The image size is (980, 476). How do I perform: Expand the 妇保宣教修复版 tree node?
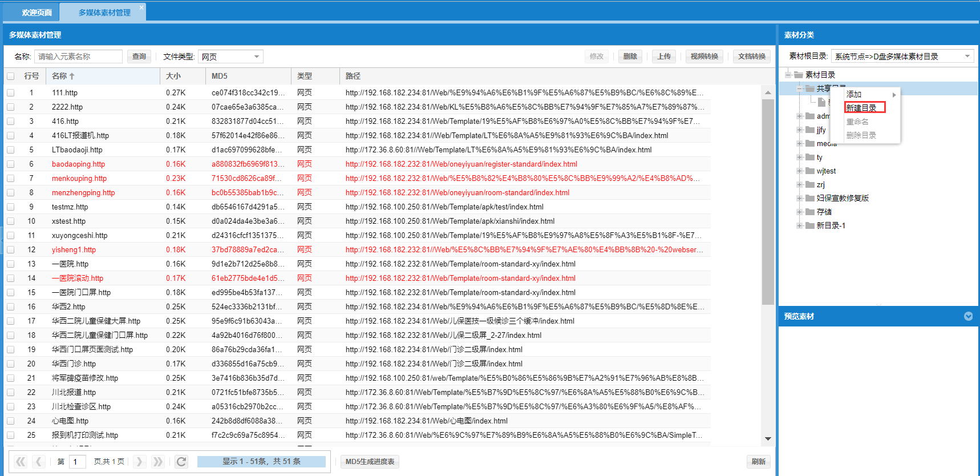coord(800,198)
